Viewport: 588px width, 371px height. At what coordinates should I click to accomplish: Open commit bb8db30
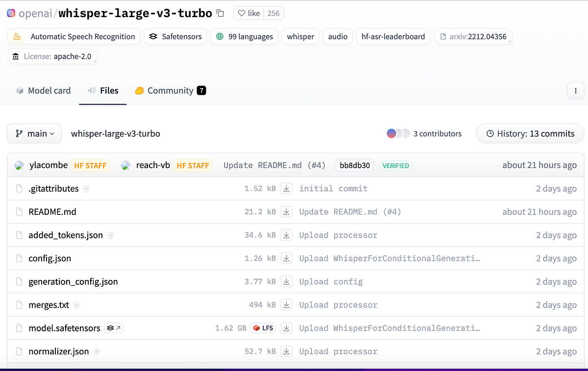354,165
